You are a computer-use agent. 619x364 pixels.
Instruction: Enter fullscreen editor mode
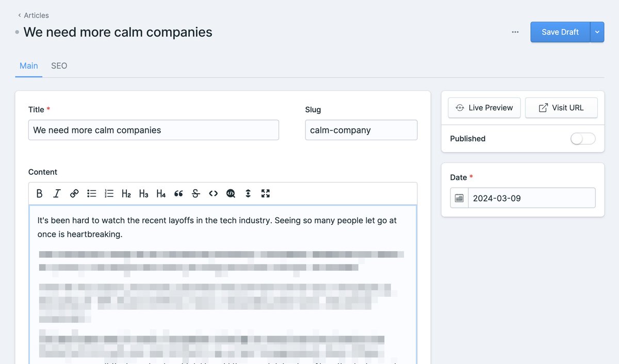[x=266, y=193]
